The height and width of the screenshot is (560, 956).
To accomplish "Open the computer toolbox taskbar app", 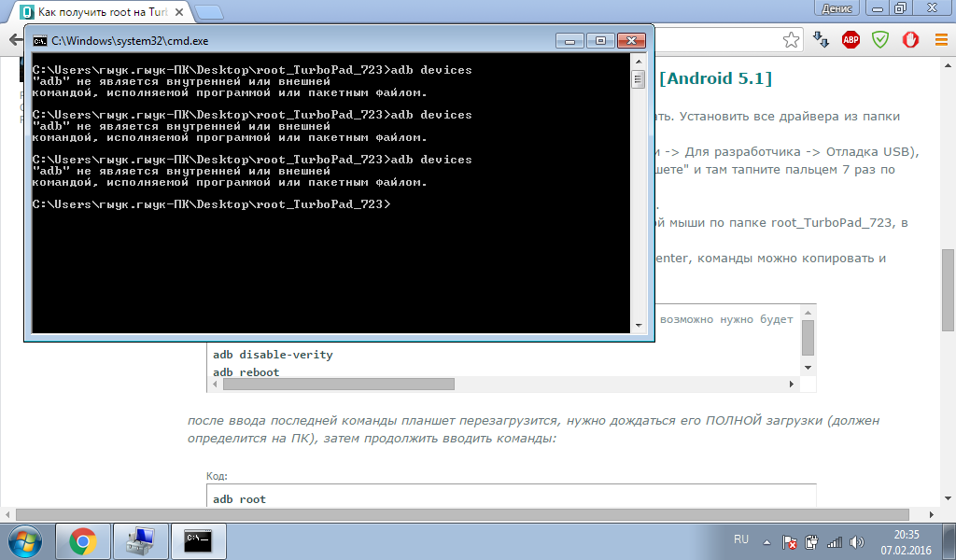I will 140,541.
